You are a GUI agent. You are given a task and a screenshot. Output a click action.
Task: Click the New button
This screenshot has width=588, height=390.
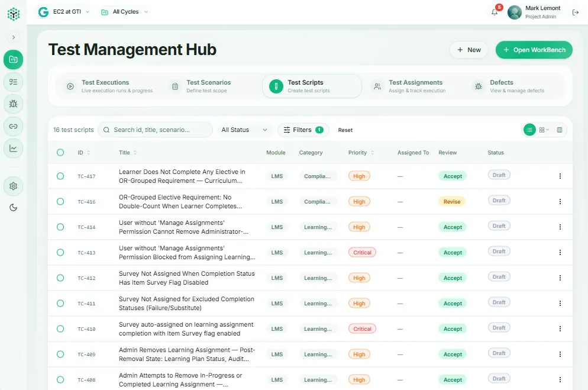469,50
